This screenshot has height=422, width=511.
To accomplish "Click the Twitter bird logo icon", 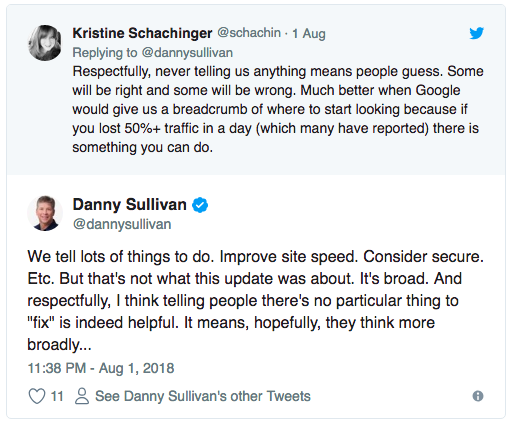I will 476,33.
